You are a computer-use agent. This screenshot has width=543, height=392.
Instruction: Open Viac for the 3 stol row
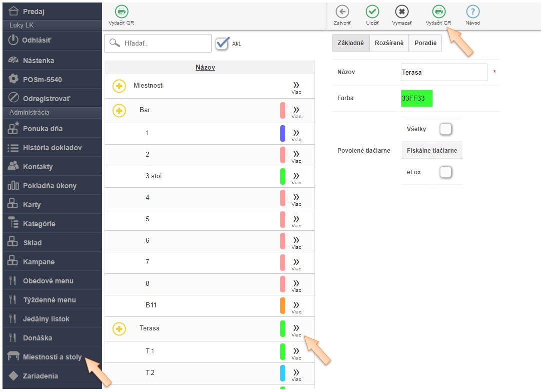pos(296,176)
